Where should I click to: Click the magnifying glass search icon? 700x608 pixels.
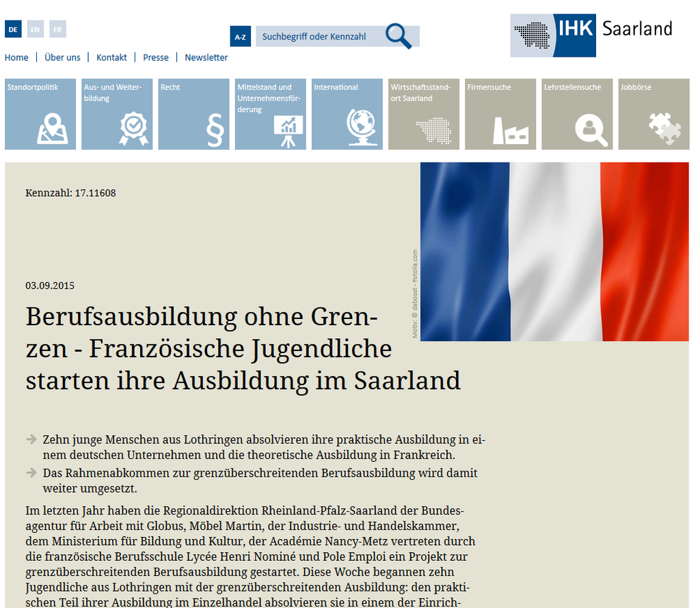coord(399,36)
